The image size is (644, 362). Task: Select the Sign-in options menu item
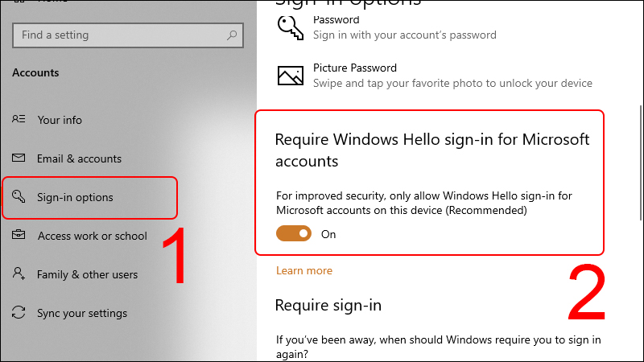(x=75, y=197)
